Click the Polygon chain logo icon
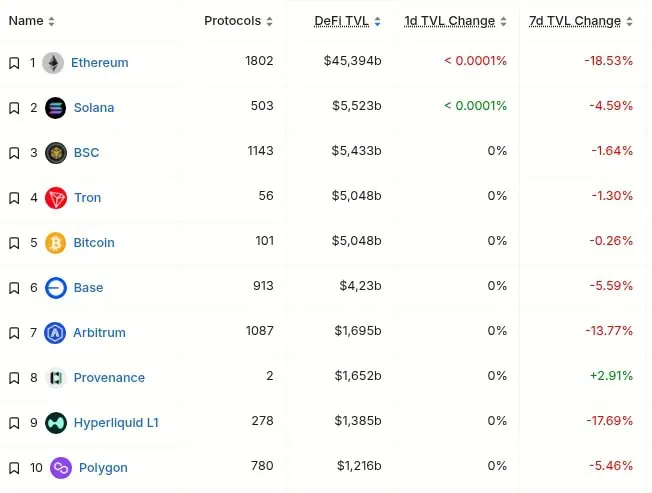The image size is (652, 493). tap(61, 467)
